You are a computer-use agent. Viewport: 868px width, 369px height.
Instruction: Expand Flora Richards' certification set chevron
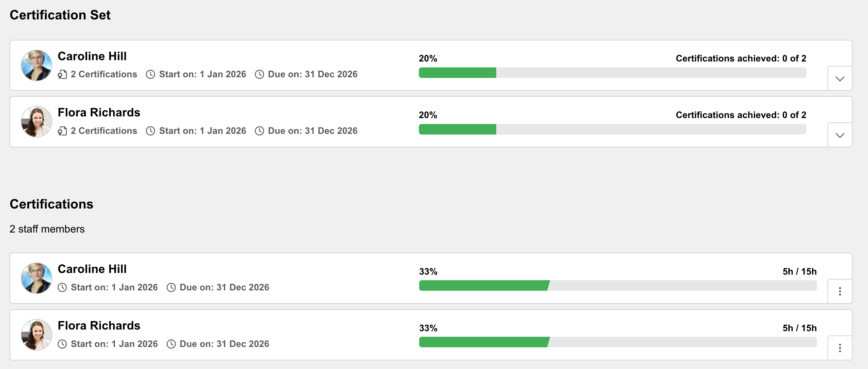point(840,135)
